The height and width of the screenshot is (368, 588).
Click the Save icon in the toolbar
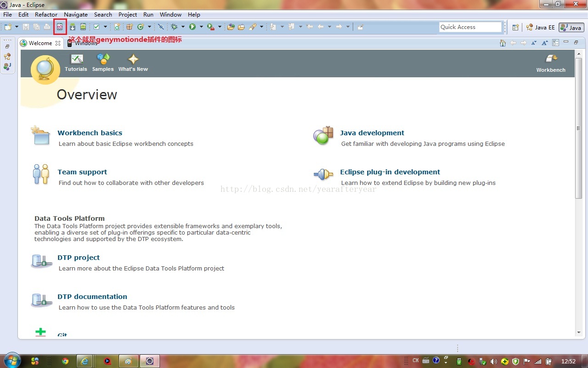26,27
